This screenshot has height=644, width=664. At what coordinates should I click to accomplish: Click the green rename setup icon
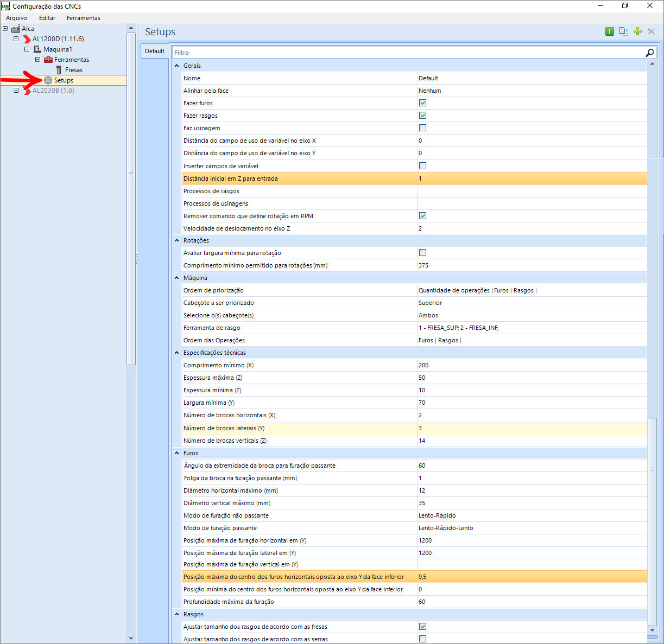[610, 31]
